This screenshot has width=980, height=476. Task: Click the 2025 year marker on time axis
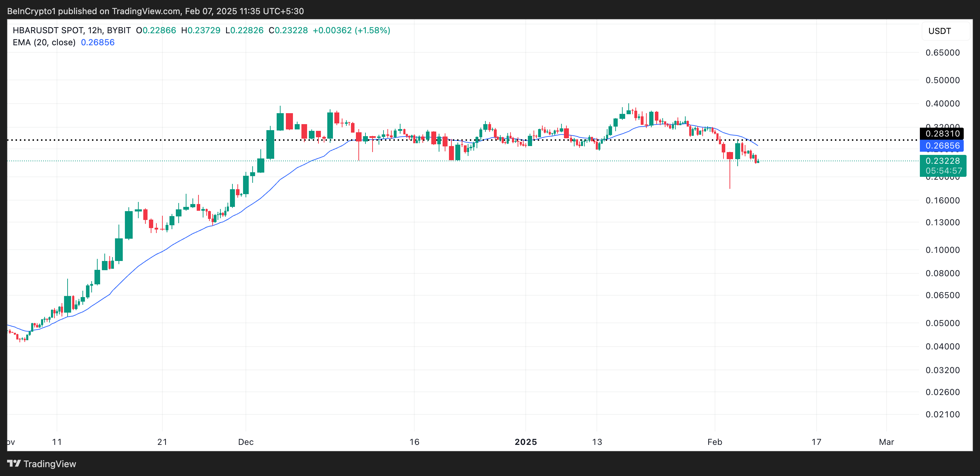click(526, 442)
